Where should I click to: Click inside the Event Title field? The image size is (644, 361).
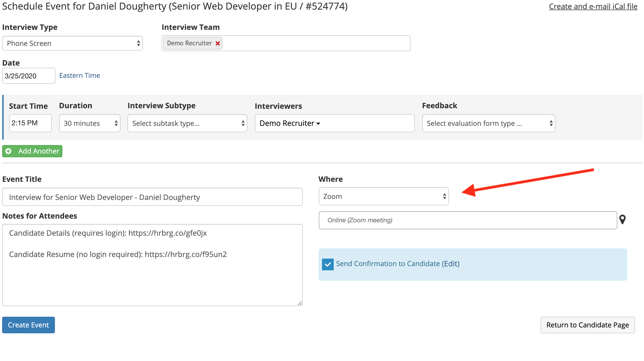pyautogui.click(x=152, y=197)
